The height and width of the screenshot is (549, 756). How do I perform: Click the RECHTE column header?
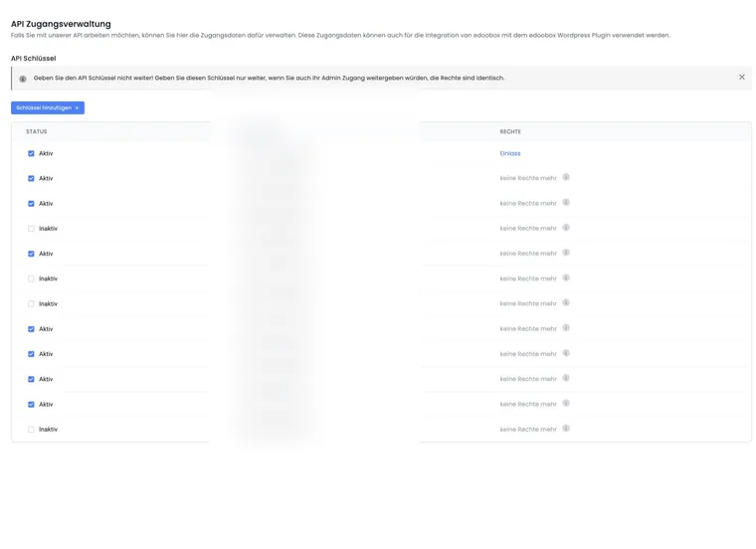510,131
